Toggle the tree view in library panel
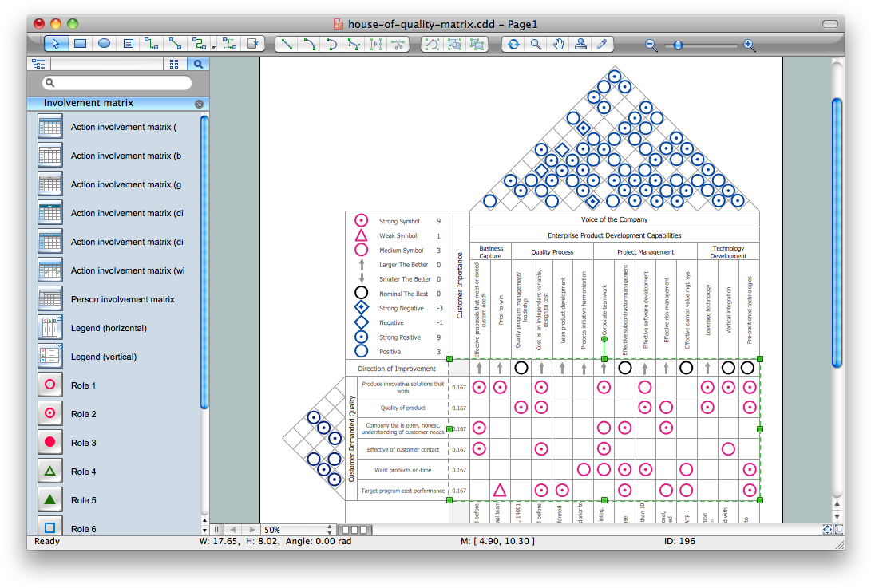 [38, 63]
